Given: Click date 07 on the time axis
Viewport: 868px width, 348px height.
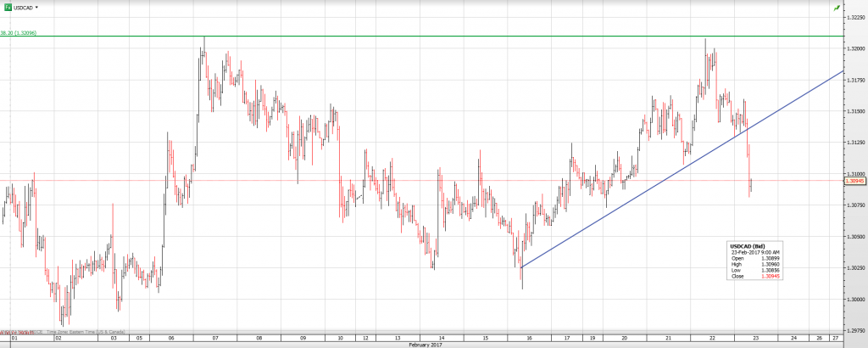Looking at the screenshot, I should 216,337.
